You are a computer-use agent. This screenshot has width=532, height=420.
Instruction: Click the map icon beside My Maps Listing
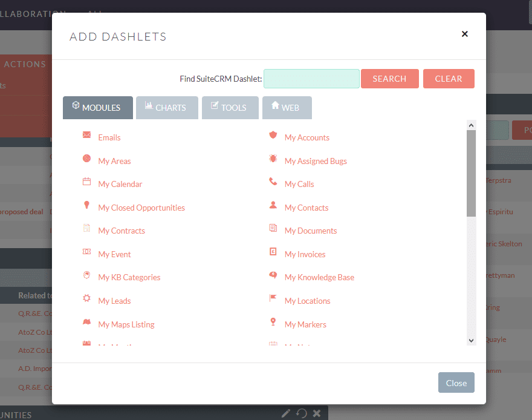[x=87, y=321]
